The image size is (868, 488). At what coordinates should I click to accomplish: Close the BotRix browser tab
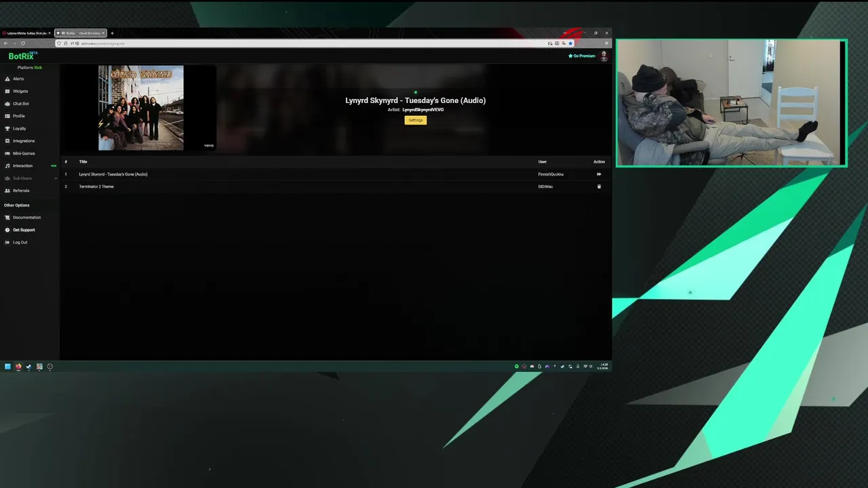(103, 33)
